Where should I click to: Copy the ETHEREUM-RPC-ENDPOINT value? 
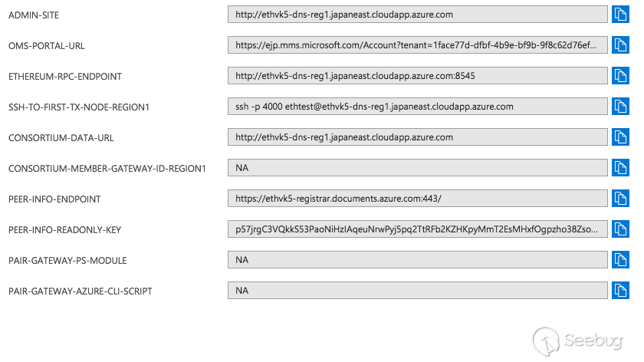pos(619,76)
